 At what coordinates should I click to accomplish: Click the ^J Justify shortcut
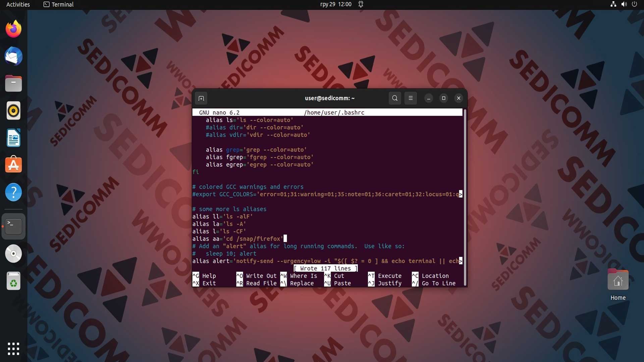click(x=385, y=283)
